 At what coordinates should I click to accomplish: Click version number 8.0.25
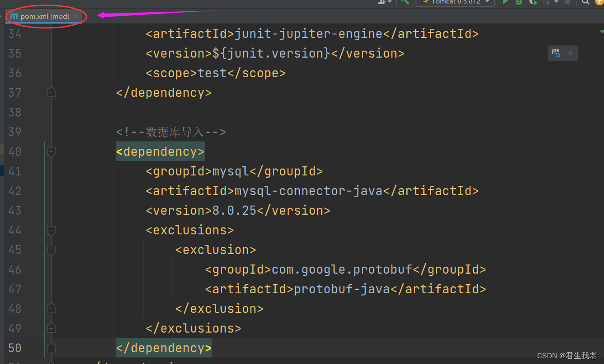tap(234, 210)
